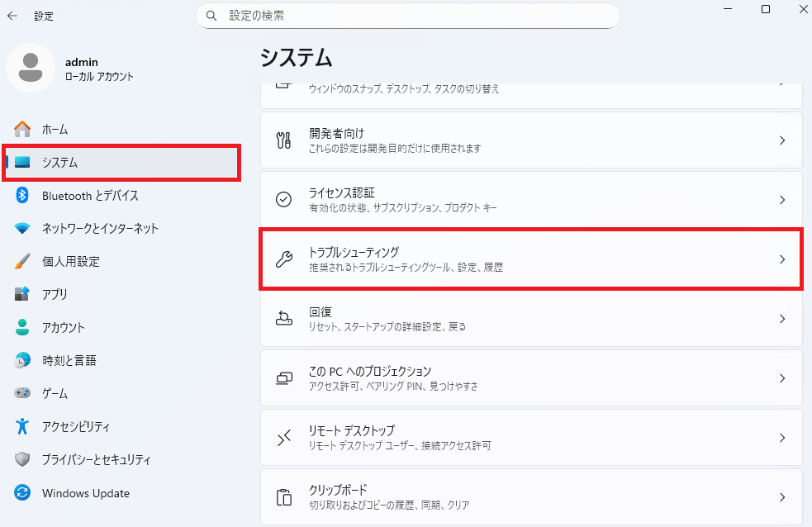
Task: Open ゲーム settings category
Action: [x=121, y=393]
